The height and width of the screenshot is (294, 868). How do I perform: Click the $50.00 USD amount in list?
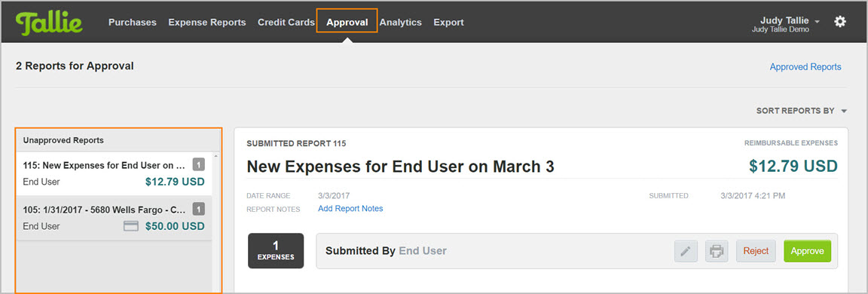[175, 226]
